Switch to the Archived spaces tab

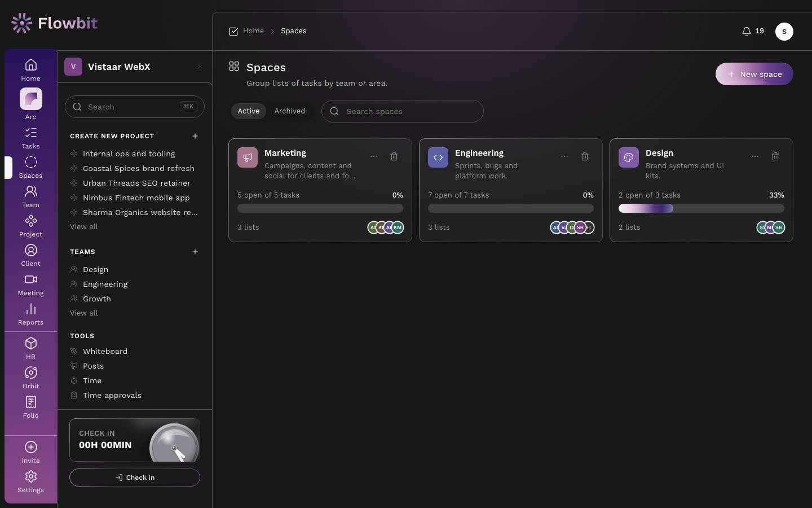pyautogui.click(x=290, y=111)
